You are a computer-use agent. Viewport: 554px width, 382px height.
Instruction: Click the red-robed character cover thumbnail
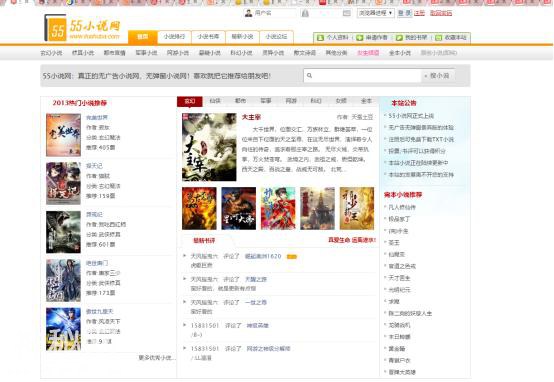coord(278,208)
